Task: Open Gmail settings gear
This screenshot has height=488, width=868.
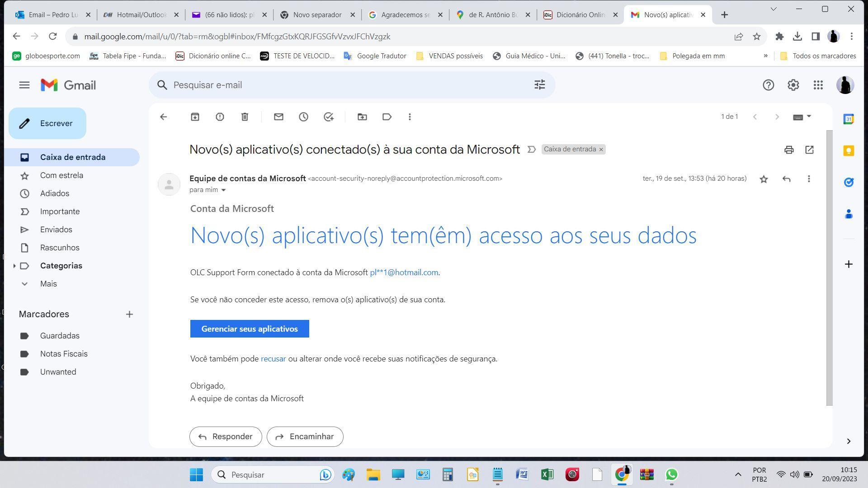Action: (x=793, y=85)
